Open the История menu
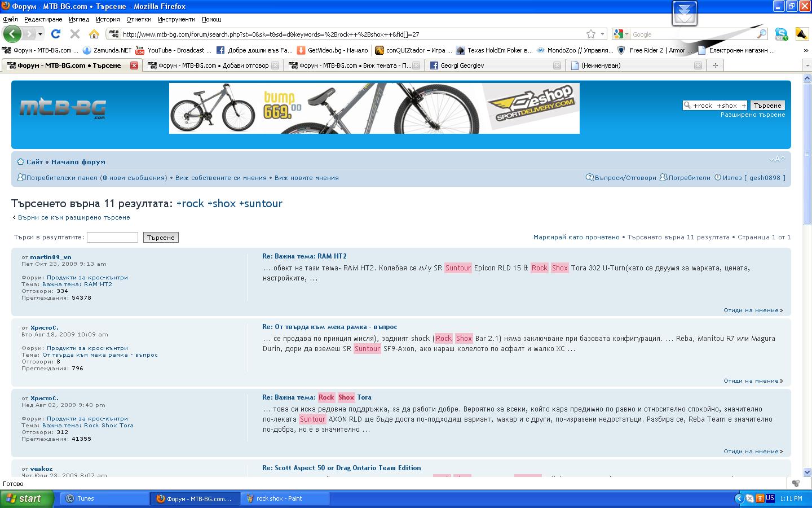The image size is (812, 508). point(107,19)
